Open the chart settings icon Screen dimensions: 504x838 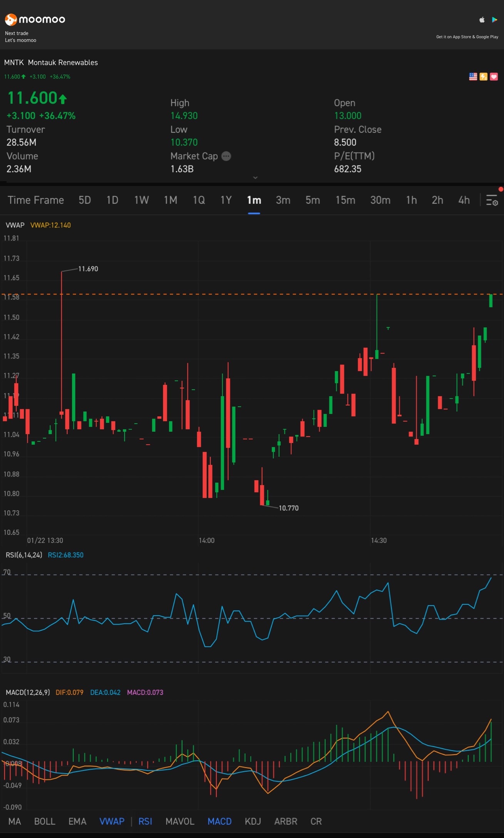(x=492, y=200)
